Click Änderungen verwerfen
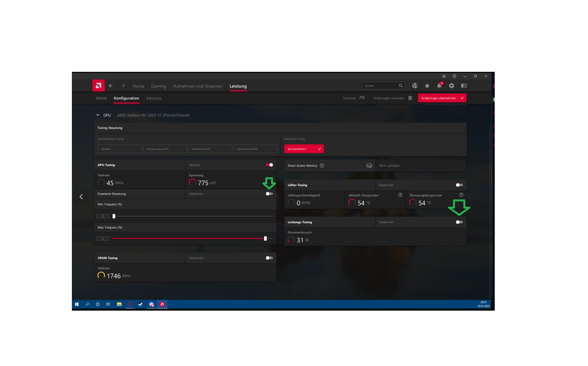This screenshot has width=588, height=366. pos(388,98)
